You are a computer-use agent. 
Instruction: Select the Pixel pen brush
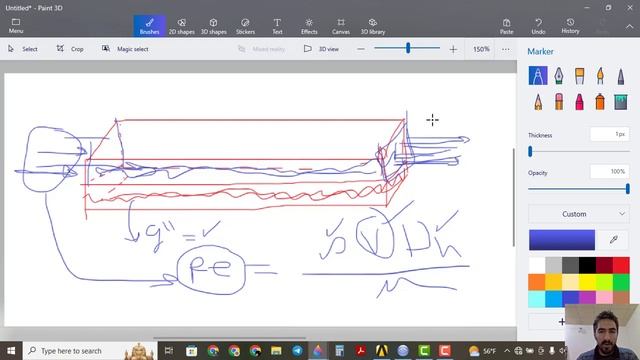pos(621,76)
